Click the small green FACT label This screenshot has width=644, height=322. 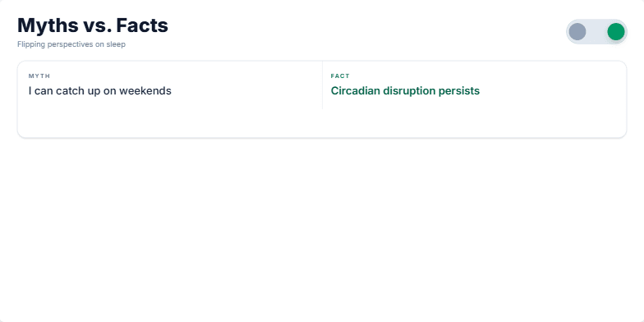[340, 76]
